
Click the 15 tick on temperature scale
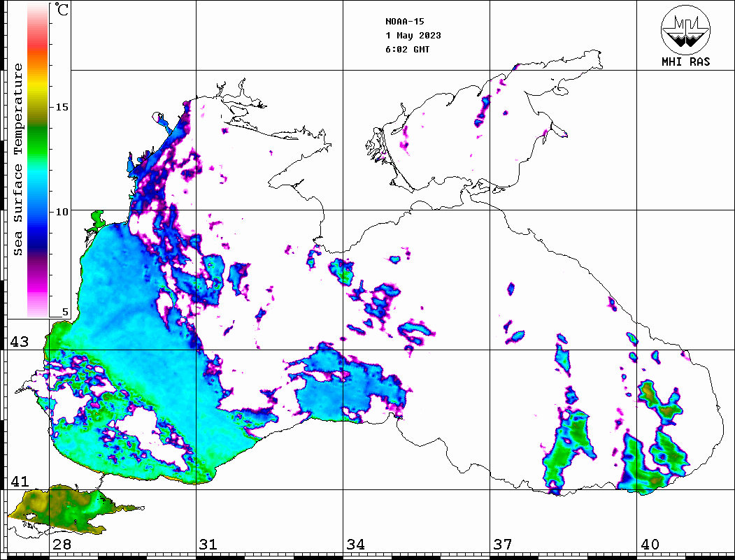coord(62,107)
